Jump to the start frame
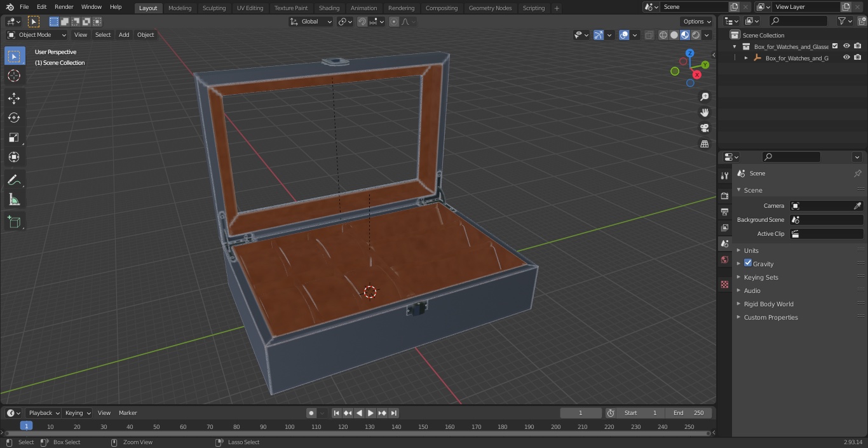 pos(337,413)
